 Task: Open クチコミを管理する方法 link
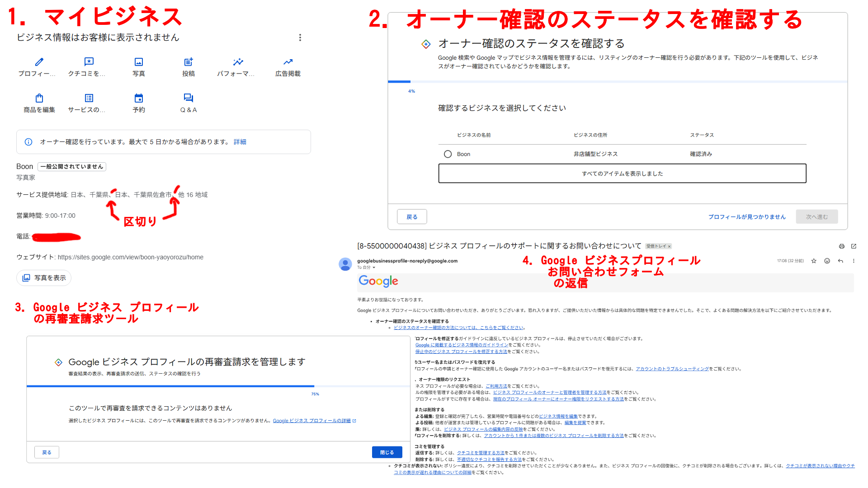[481, 453]
